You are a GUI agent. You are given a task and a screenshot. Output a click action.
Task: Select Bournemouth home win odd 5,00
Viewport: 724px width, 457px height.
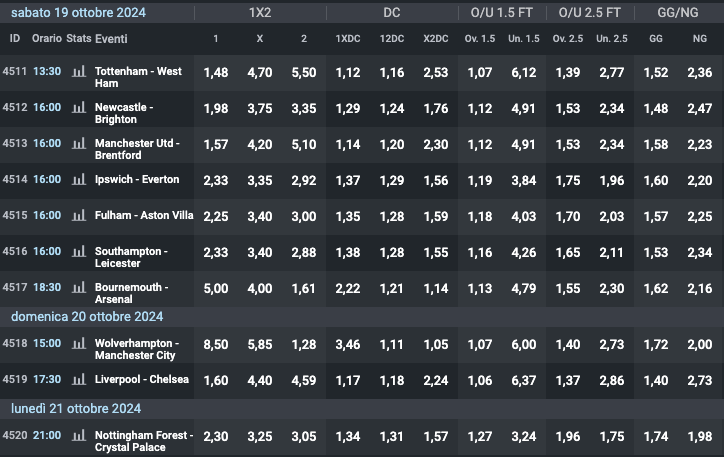[x=216, y=289]
